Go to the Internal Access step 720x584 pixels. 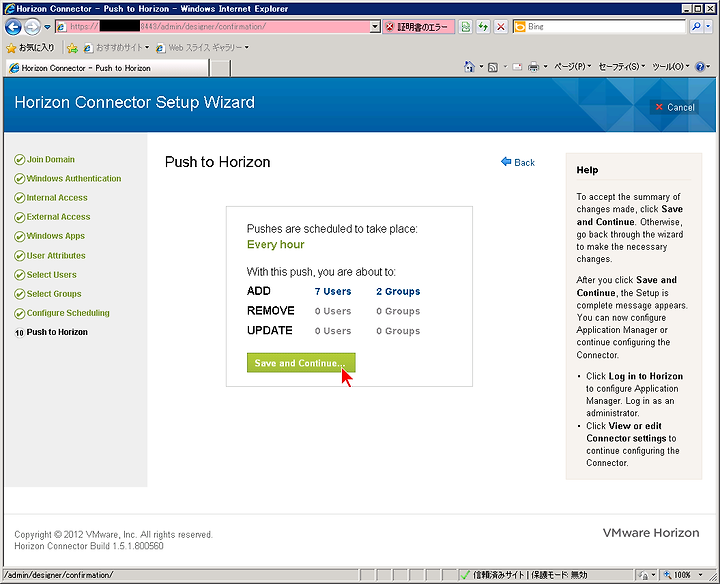(57, 198)
